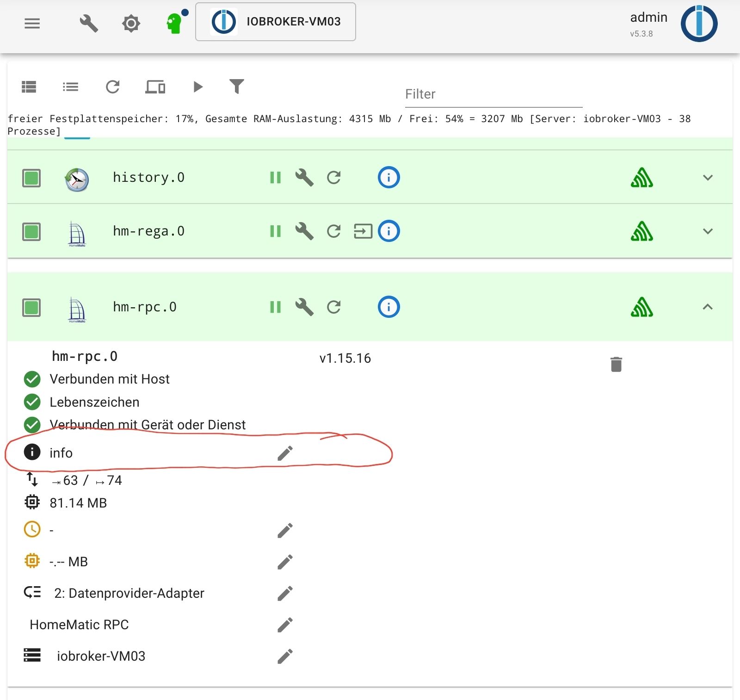Edit the memory limit -.-- MB

[285, 562]
